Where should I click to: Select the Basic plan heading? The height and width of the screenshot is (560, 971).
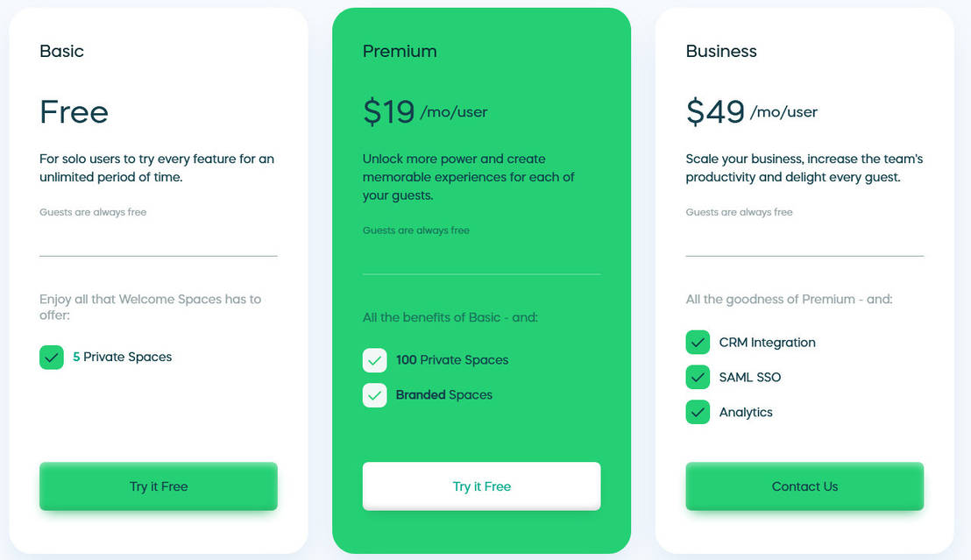61,51
